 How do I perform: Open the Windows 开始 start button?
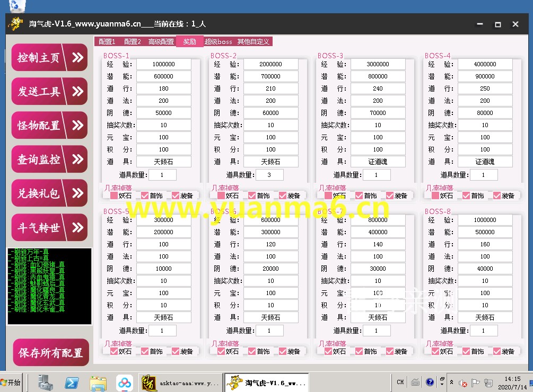tap(11, 383)
